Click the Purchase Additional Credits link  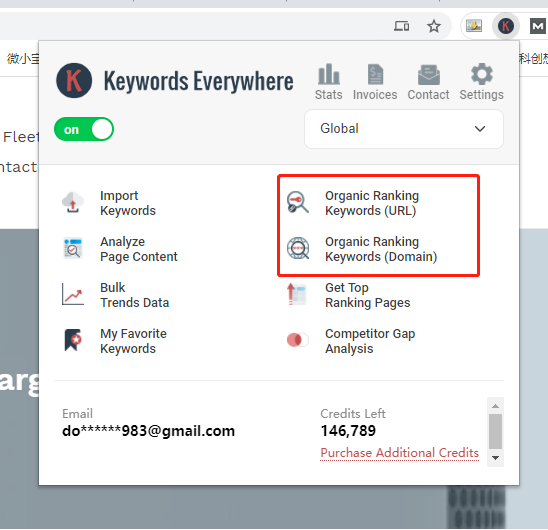point(399,453)
